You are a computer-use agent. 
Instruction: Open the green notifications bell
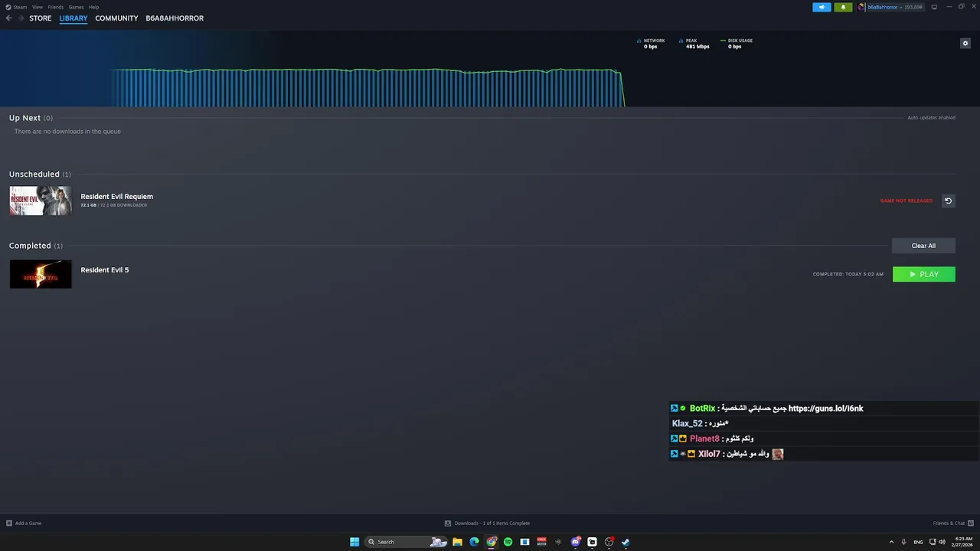pos(843,7)
